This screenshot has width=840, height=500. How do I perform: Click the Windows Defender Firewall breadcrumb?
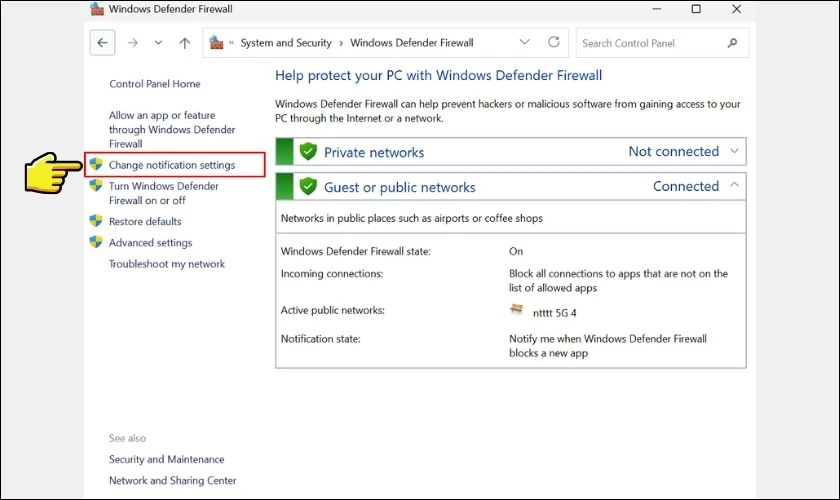(412, 43)
